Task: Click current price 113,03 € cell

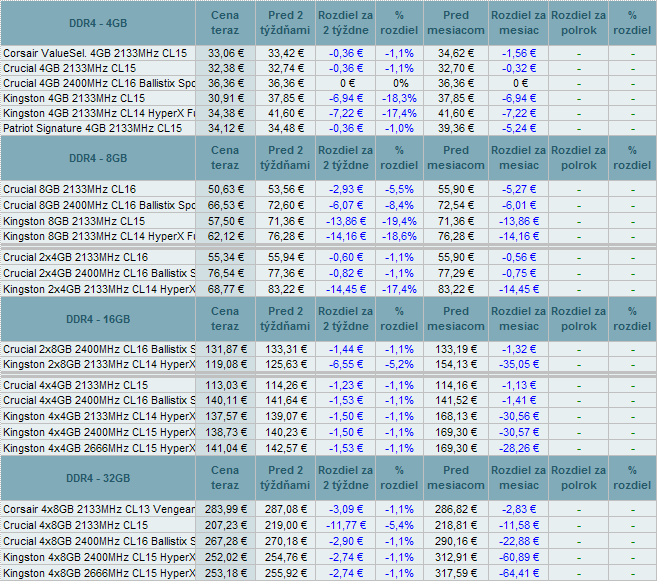Action: 225,385
